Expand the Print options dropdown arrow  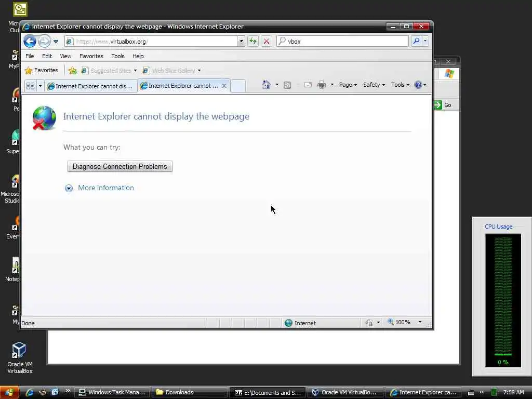[x=332, y=85]
